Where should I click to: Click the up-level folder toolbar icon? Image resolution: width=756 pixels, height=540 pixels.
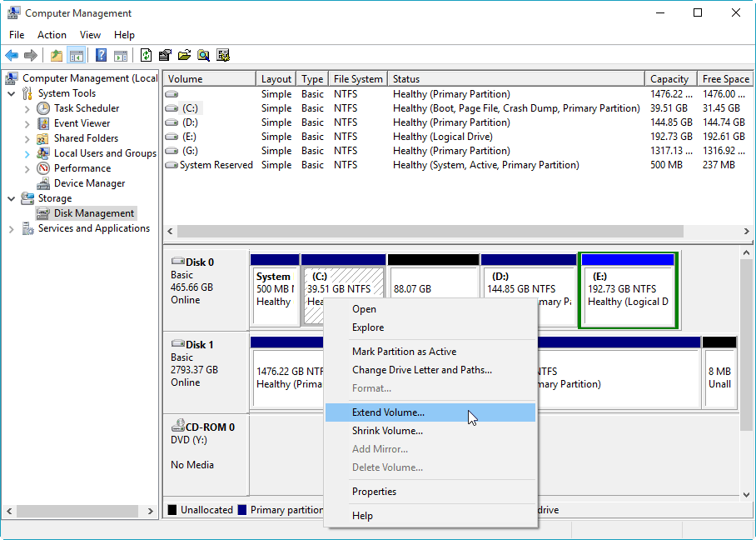(56, 55)
